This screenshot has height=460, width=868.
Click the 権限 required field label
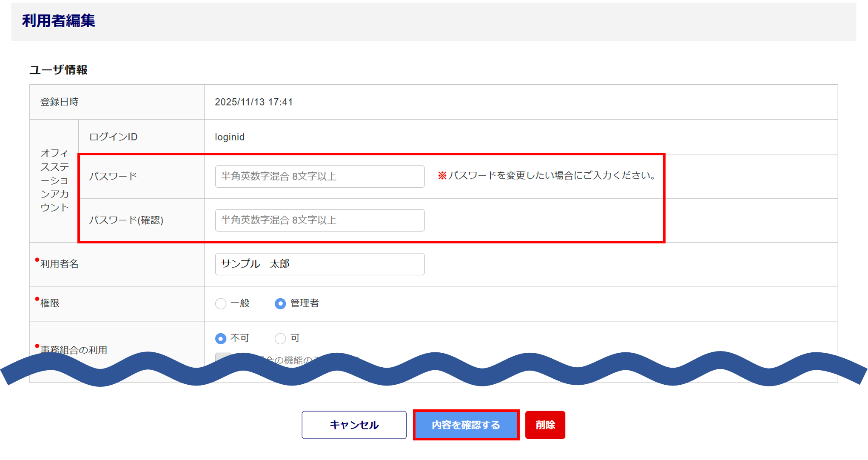[50, 303]
